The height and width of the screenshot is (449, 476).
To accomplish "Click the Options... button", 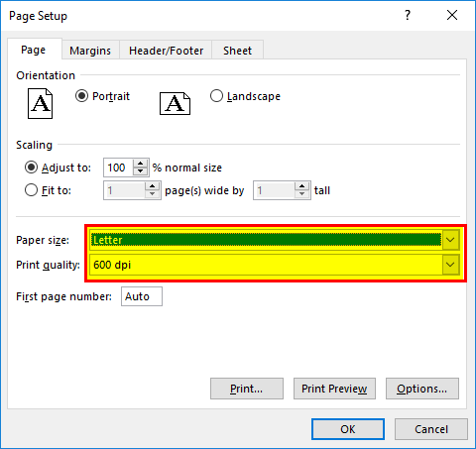I will (422, 389).
